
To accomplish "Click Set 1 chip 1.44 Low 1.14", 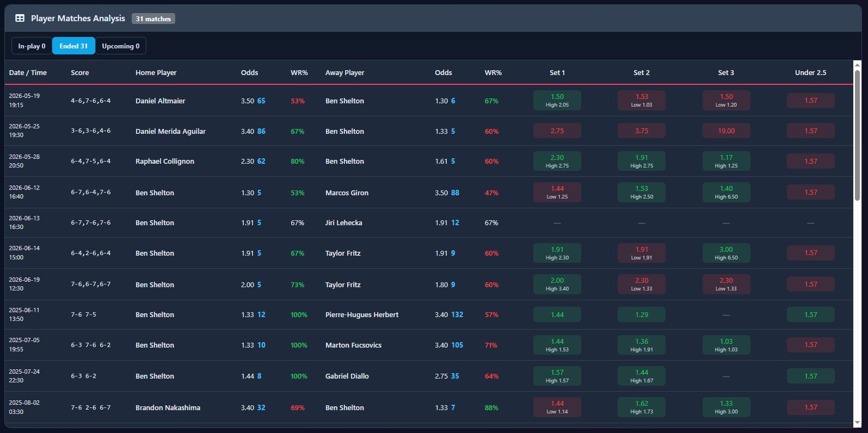I will point(557,407).
